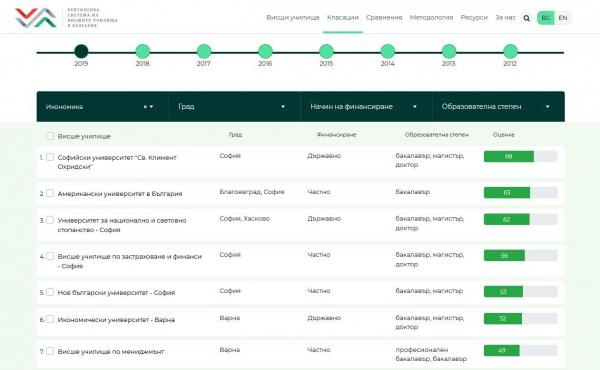Open Софийски университет "Св. Климент Охридски" link

coord(117,162)
